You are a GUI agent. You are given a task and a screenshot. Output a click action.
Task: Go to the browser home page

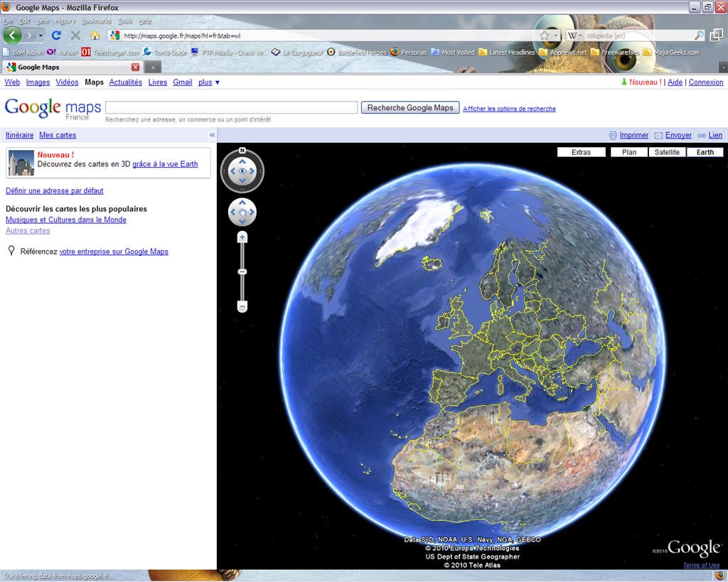(x=95, y=36)
